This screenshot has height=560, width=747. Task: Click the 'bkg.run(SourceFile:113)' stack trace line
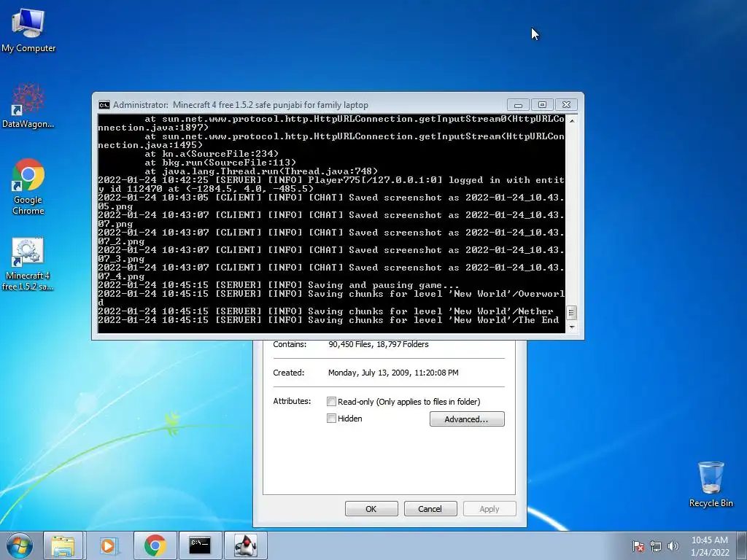220,163
